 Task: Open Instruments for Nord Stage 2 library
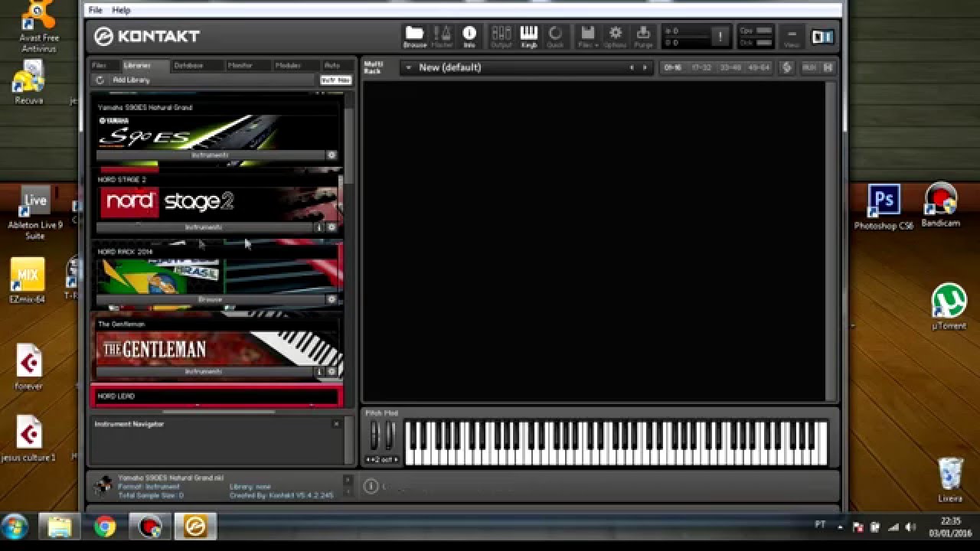[x=204, y=227]
